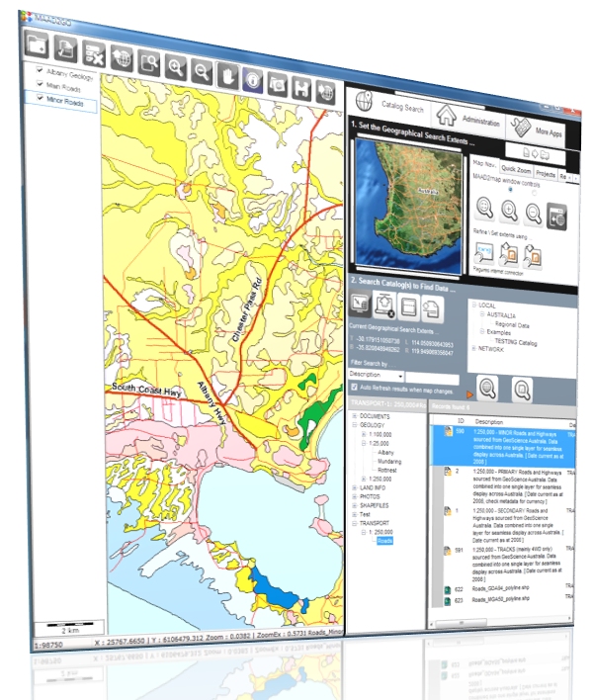Click the panel layout catalog icon
Image resolution: width=593 pixels, height=700 pixels.
[409, 307]
